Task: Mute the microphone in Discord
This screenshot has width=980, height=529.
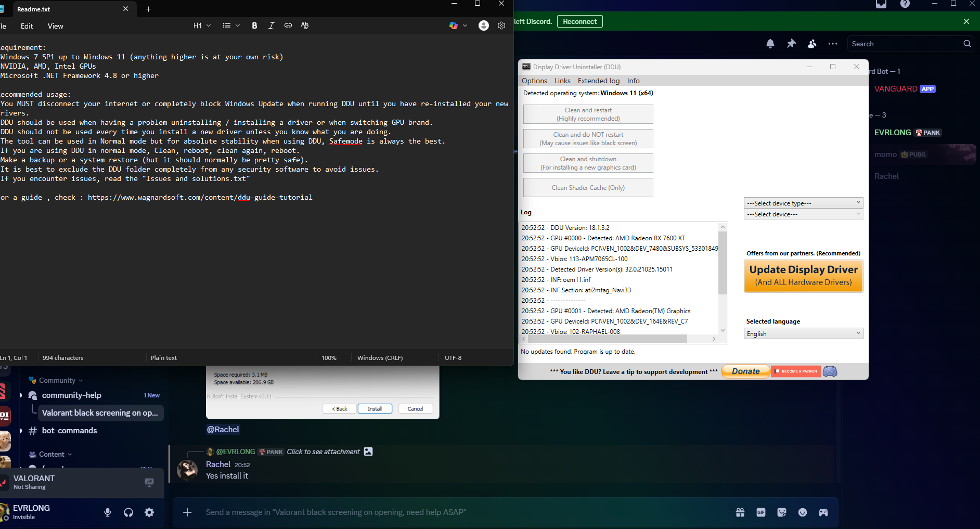Action: coord(108,512)
